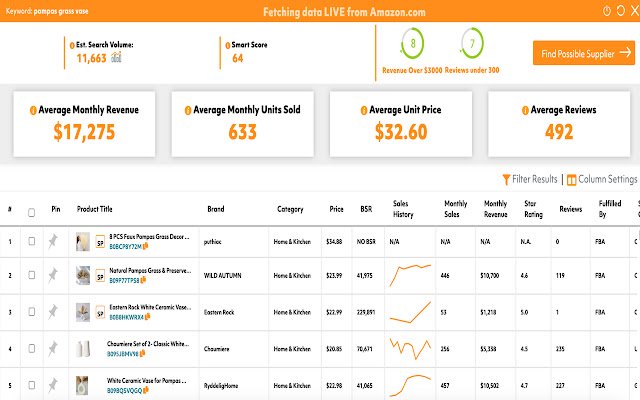Viewport: 640px width, 400px height.
Task: Sort by the Monthly Revenue column header
Action: [x=496, y=209]
